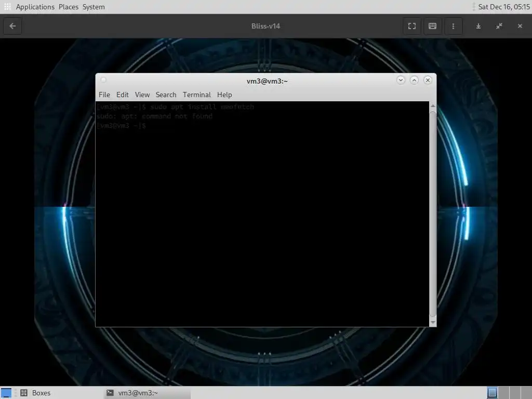The width and height of the screenshot is (532, 399).
Task: Open the Applications menu in top panel
Action: coord(35,7)
